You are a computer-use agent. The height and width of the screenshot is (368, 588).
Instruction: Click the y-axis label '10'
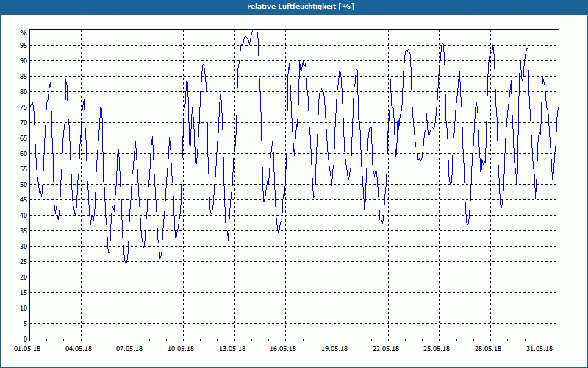[x=24, y=308]
